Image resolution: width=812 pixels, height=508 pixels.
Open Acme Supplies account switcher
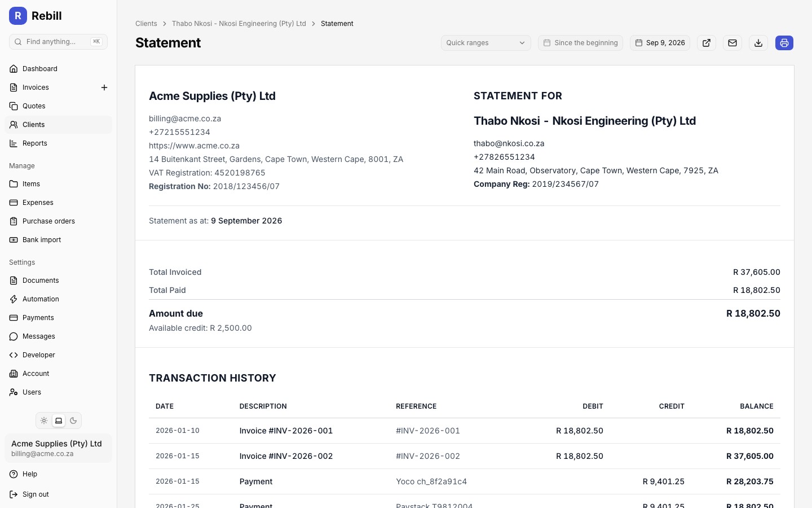tap(58, 448)
